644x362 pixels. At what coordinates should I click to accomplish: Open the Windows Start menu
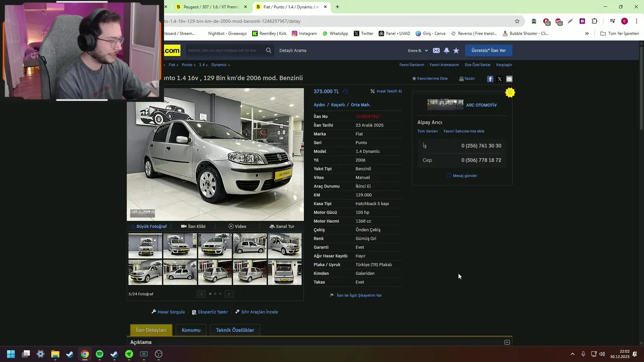(x=11, y=354)
